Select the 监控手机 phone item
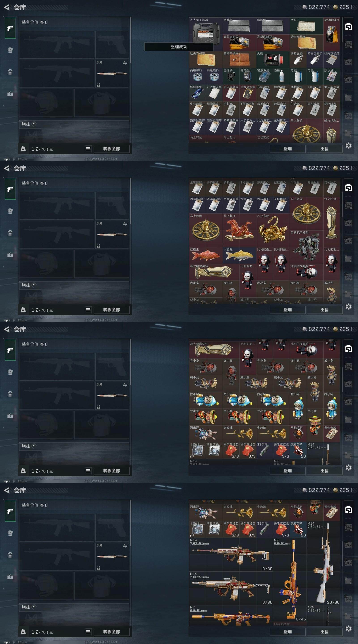 197,93
